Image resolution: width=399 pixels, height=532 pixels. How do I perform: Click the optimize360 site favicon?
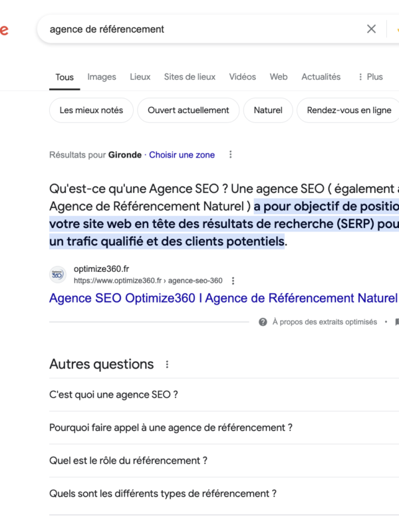click(x=58, y=275)
